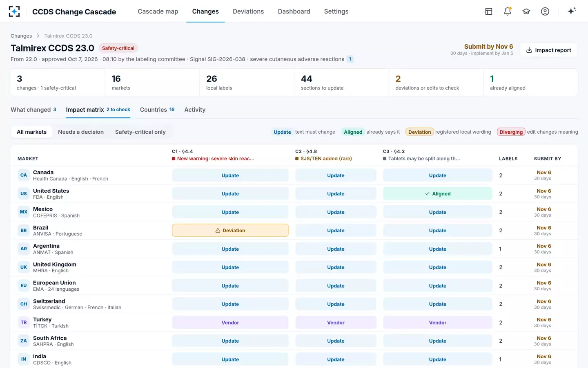Go back to Changes via breadcrumb

point(21,36)
